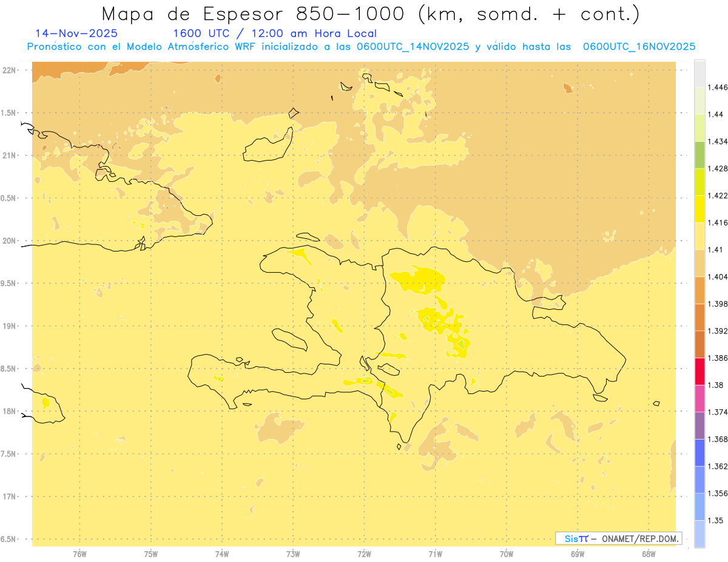Click the longitude axis label "72W"

[364, 554]
